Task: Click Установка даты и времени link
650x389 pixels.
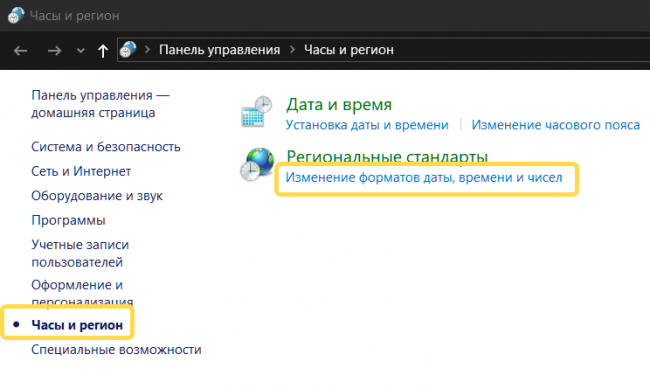Action: click(367, 125)
